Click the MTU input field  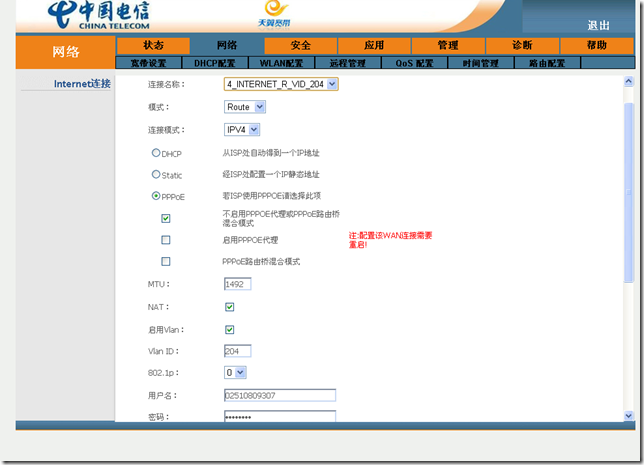pos(237,284)
